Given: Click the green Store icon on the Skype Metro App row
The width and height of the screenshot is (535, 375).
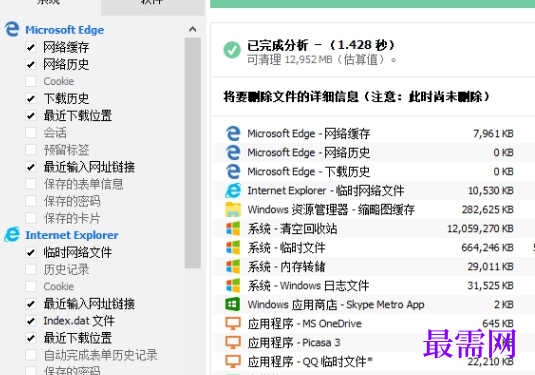Looking at the screenshot, I should point(233,304).
